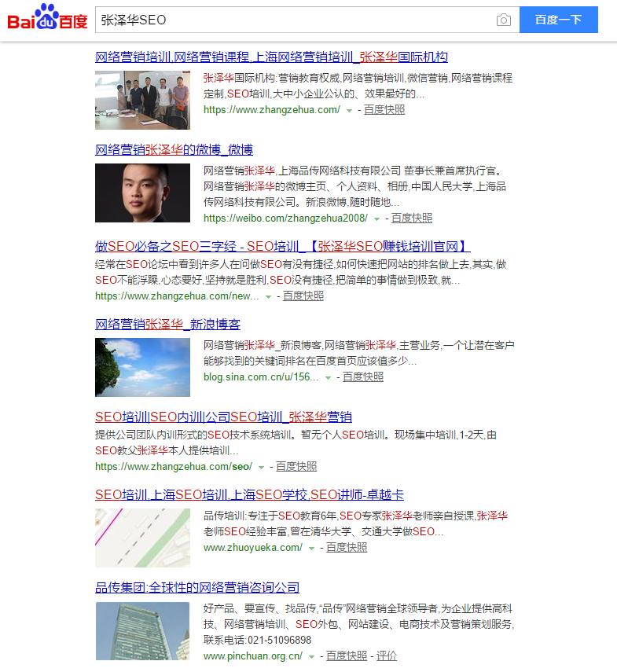
Task: Visit blog.sina.com.cn/u/156... URL
Action: pyautogui.click(x=260, y=377)
